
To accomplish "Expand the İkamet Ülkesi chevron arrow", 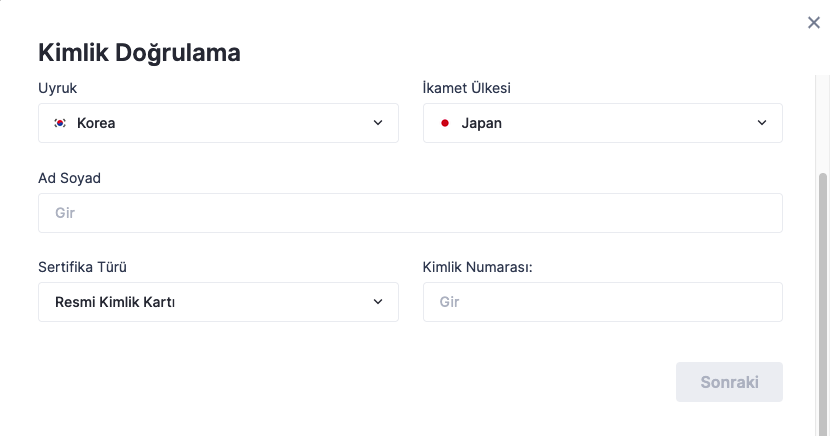I will (762, 123).
